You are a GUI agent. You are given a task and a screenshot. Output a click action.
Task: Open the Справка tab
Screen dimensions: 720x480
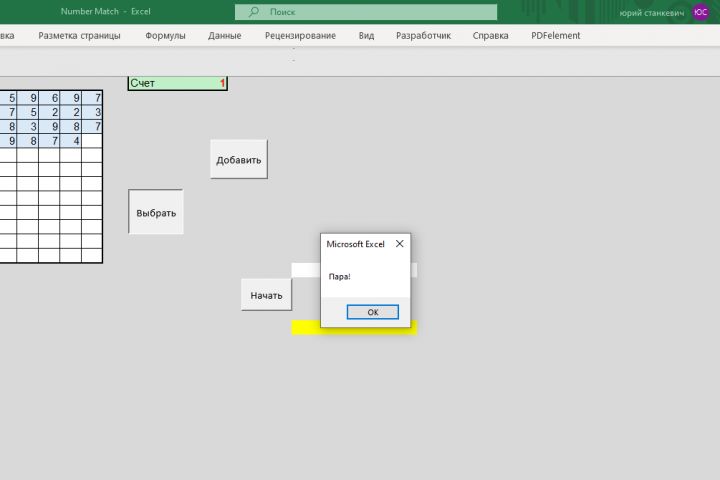[x=490, y=35]
